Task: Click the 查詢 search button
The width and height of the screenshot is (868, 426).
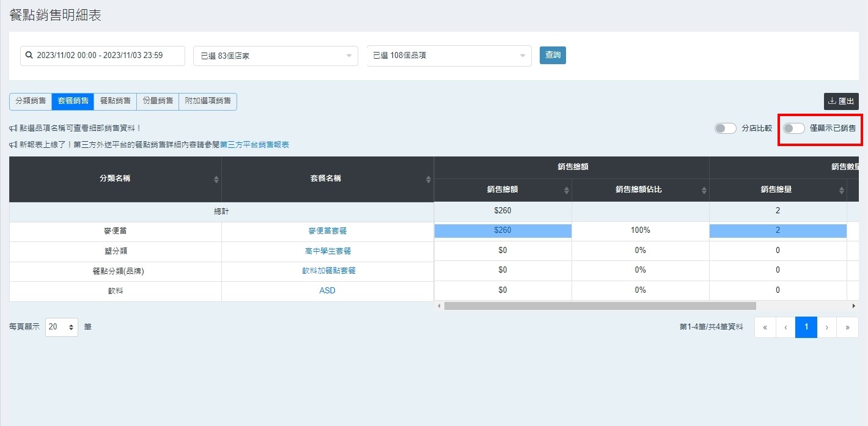Action: tap(553, 55)
